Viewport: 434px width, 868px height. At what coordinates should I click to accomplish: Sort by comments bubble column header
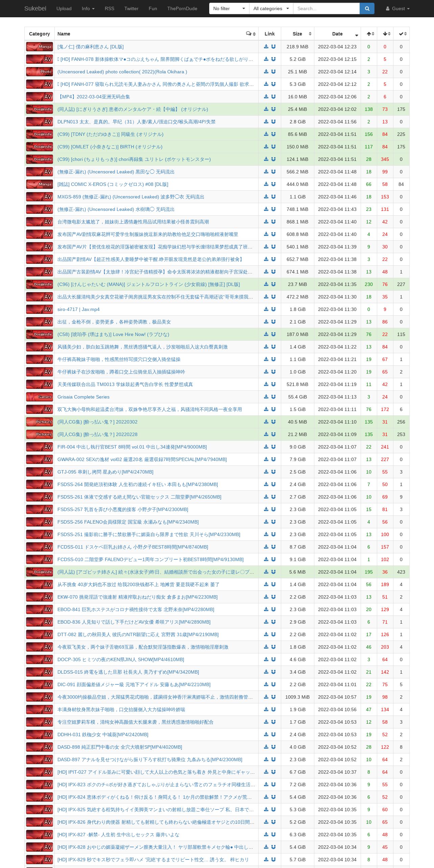point(250,34)
